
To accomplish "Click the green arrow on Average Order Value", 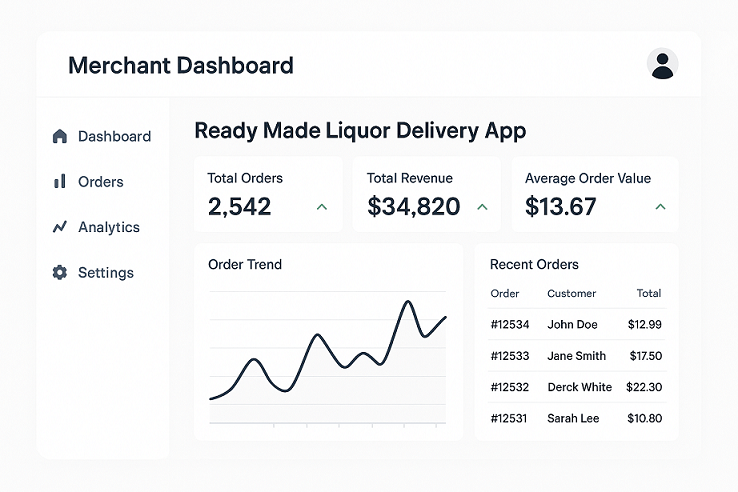I will (x=660, y=207).
